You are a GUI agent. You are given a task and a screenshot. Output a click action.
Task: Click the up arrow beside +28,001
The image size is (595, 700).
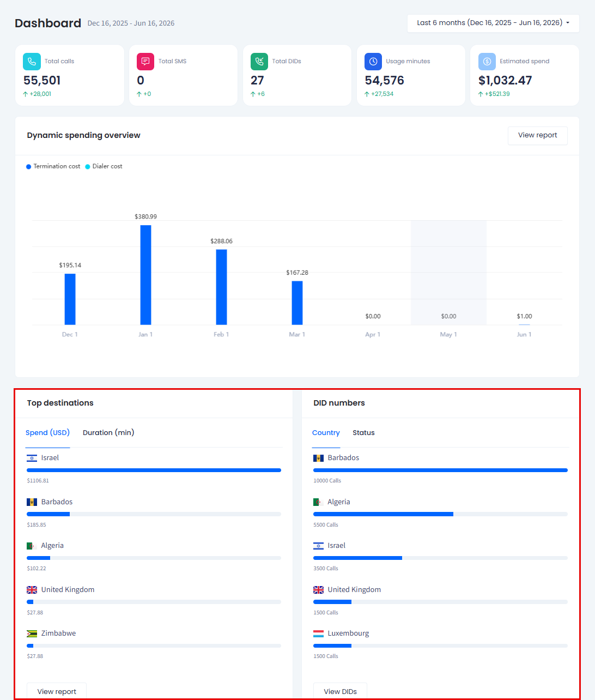tap(26, 94)
